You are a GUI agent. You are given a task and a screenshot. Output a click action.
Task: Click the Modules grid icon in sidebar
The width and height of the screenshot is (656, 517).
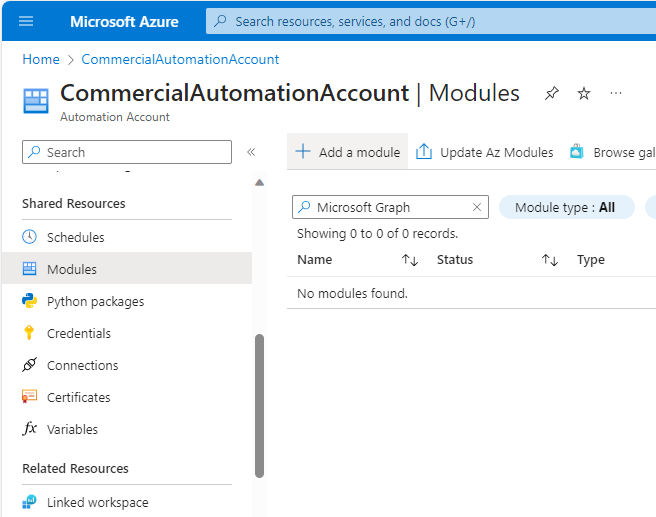(29, 269)
